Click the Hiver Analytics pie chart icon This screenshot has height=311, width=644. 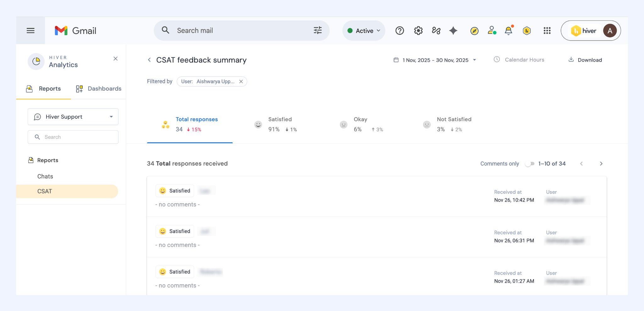click(36, 61)
